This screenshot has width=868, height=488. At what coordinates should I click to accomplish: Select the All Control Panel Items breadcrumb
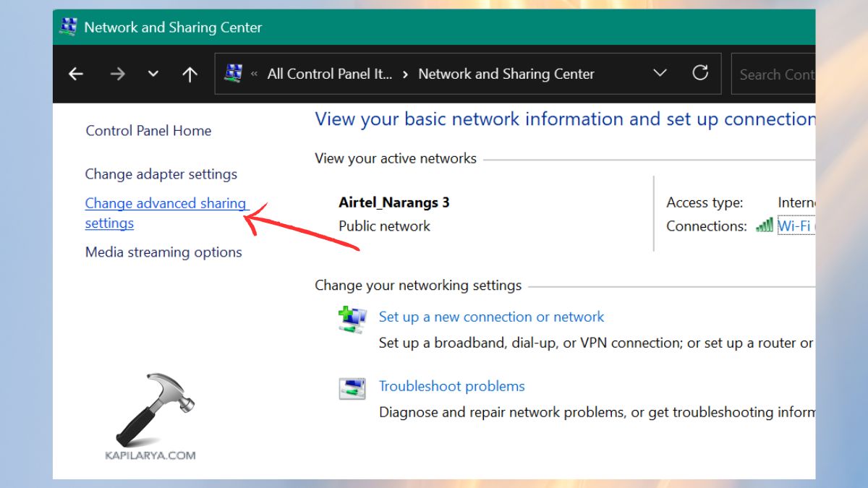coord(330,73)
